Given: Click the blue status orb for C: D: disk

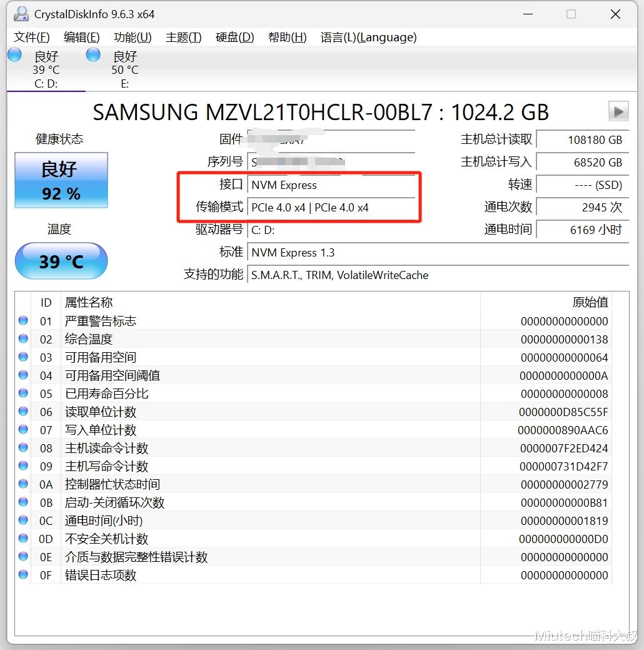Looking at the screenshot, I should tap(14, 54).
